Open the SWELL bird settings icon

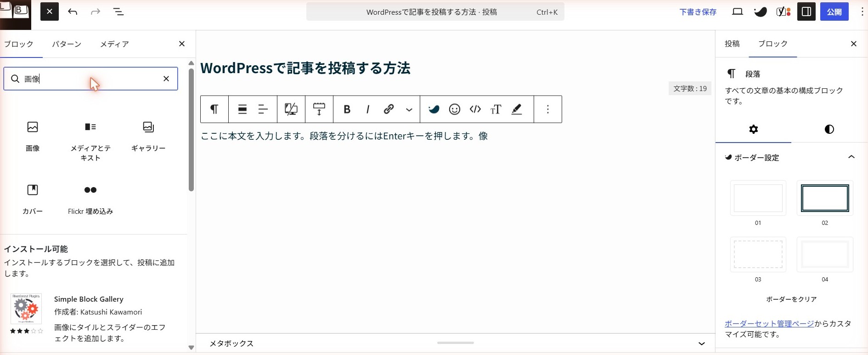(761, 12)
